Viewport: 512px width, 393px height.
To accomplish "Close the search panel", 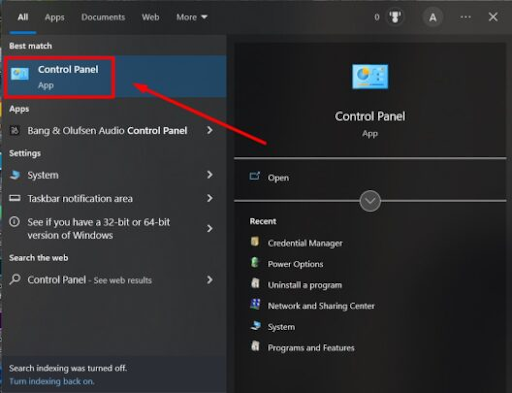I will [493, 17].
